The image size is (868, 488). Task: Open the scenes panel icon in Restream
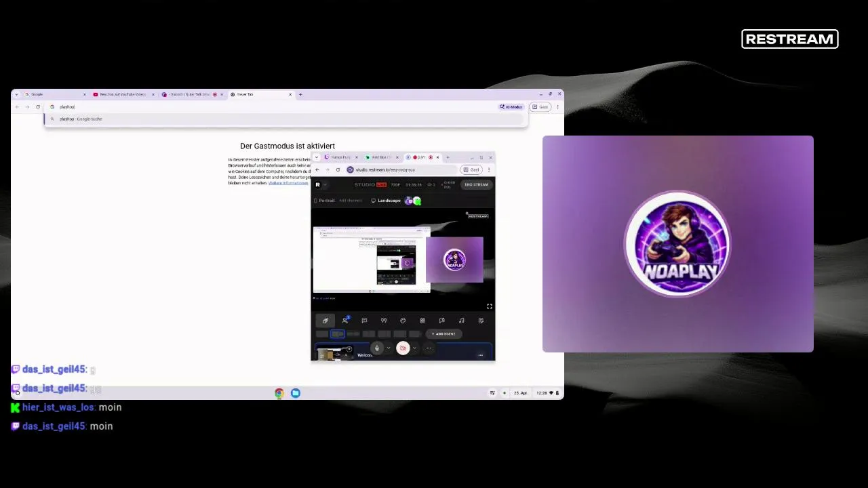(x=325, y=321)
